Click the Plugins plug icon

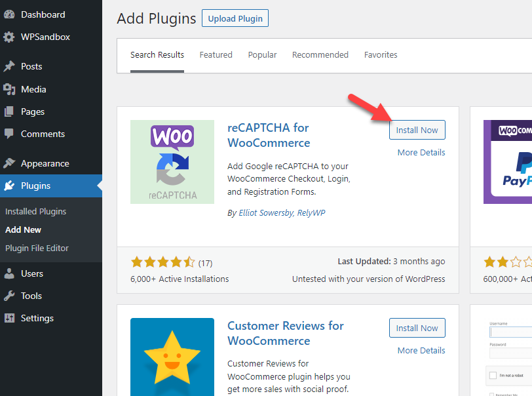(x=9, y=186)
